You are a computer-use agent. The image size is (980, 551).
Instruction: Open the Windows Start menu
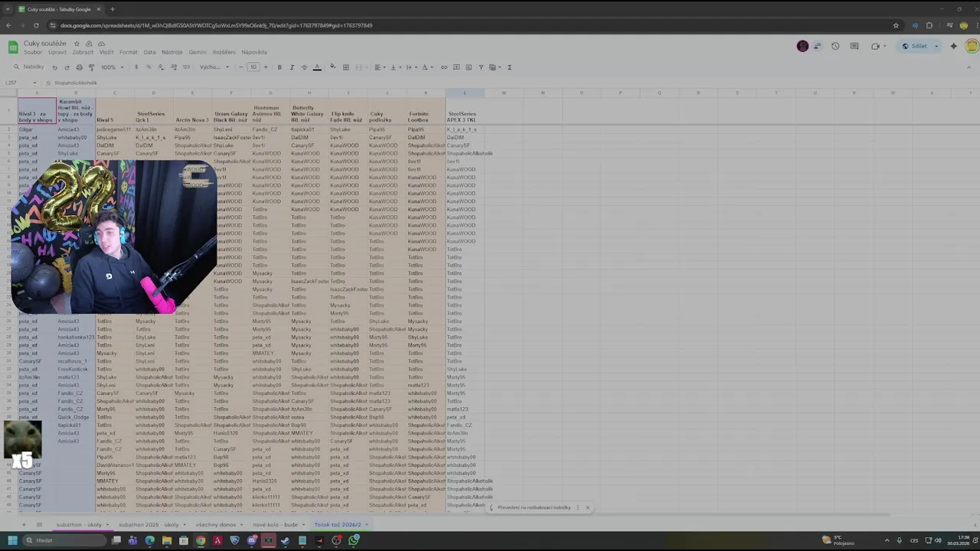coord(12,540)
